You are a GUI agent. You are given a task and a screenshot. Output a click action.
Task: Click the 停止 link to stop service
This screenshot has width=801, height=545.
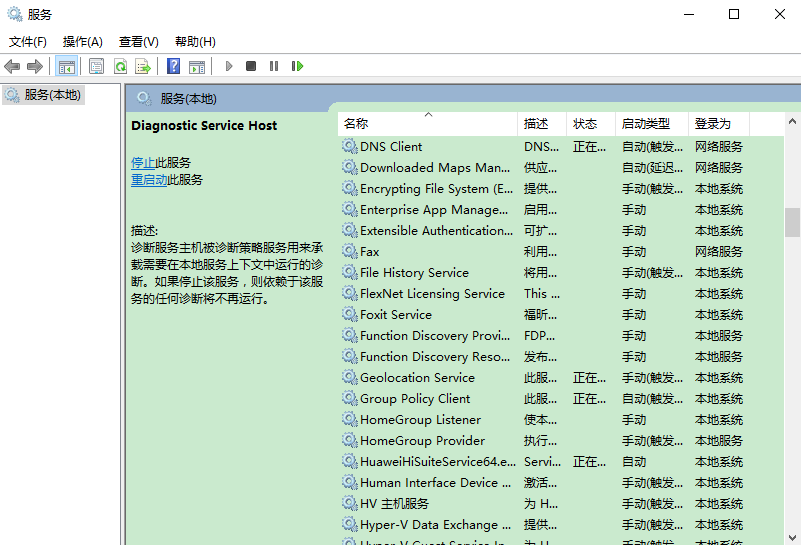point(143,163)
